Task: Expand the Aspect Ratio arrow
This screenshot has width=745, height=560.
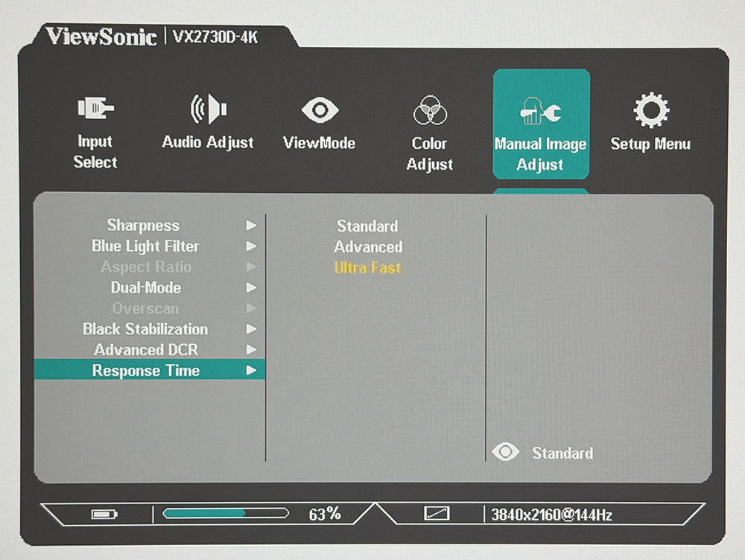Action: [251, 267]
